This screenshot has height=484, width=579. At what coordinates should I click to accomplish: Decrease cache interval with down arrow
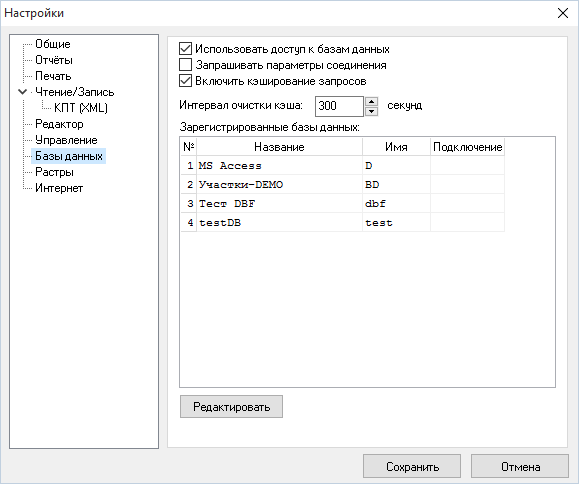point(371,111)
